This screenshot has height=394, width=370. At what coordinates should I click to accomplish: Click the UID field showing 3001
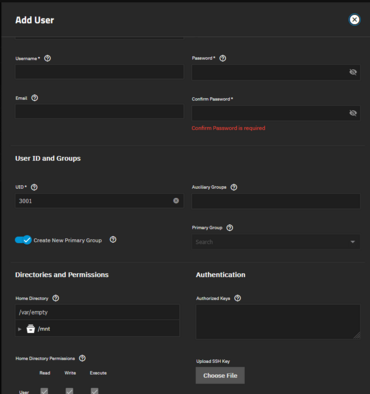pyautogui.click(x=99, y=201)
